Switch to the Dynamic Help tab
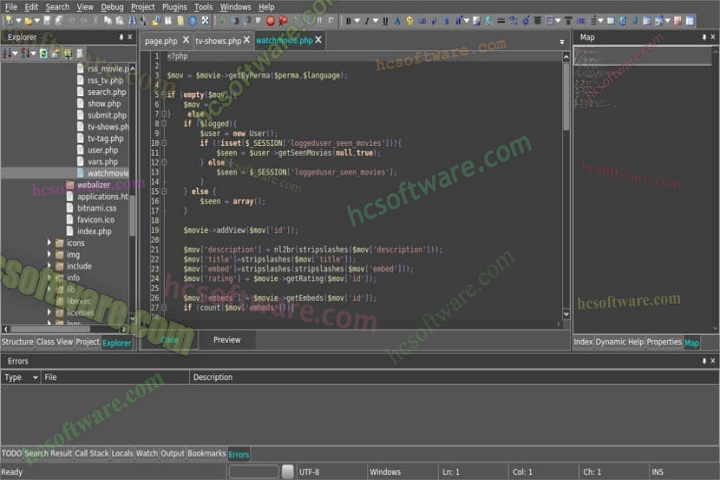The height and width of the screenshot is (480, 720). click(619, 342)
